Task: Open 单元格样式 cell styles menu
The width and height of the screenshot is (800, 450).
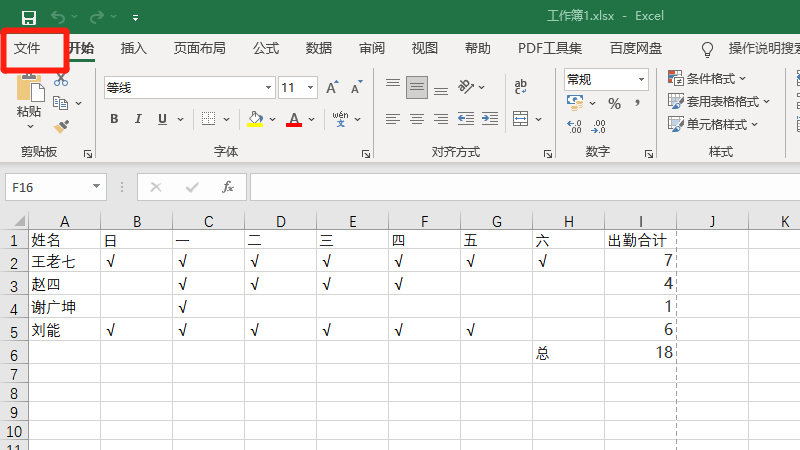Action: pos(713,124)
